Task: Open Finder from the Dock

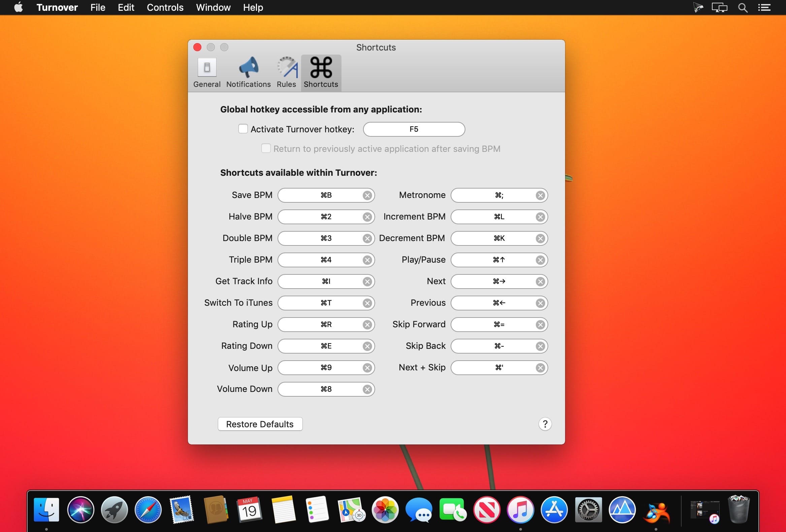Action: pos(46,510)
